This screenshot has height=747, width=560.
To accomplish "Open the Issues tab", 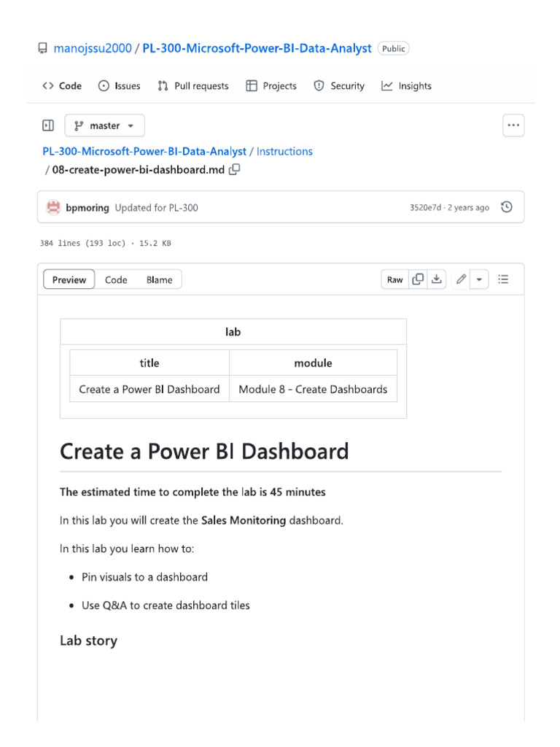I will (x=119, y=86).
